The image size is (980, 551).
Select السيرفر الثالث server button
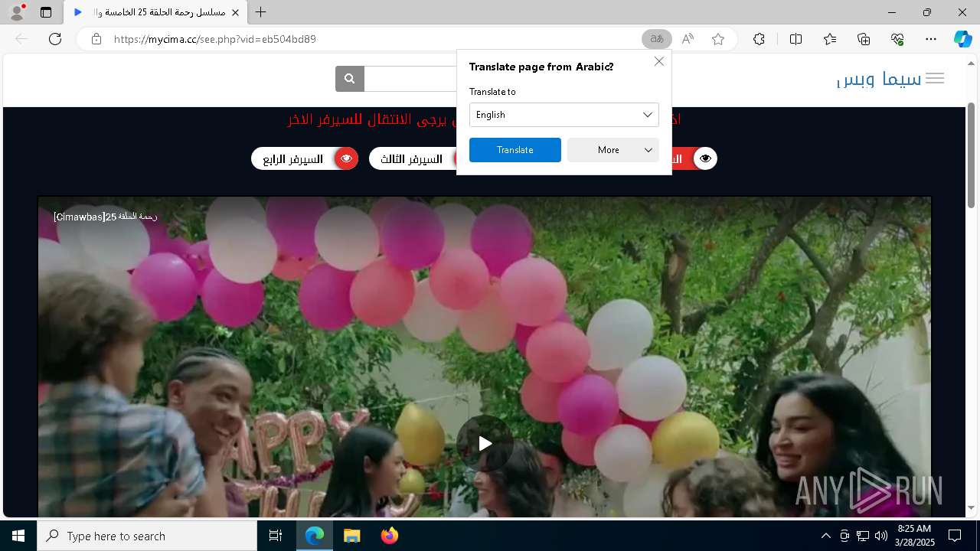click(413, 158)
